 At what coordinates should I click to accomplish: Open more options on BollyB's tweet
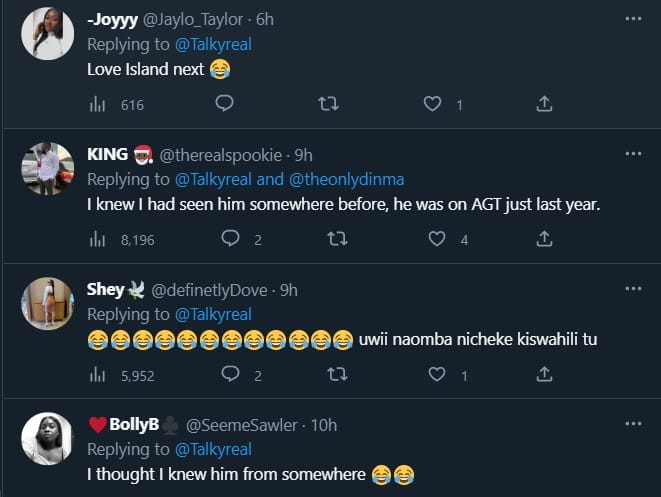[x=633, y=424]
